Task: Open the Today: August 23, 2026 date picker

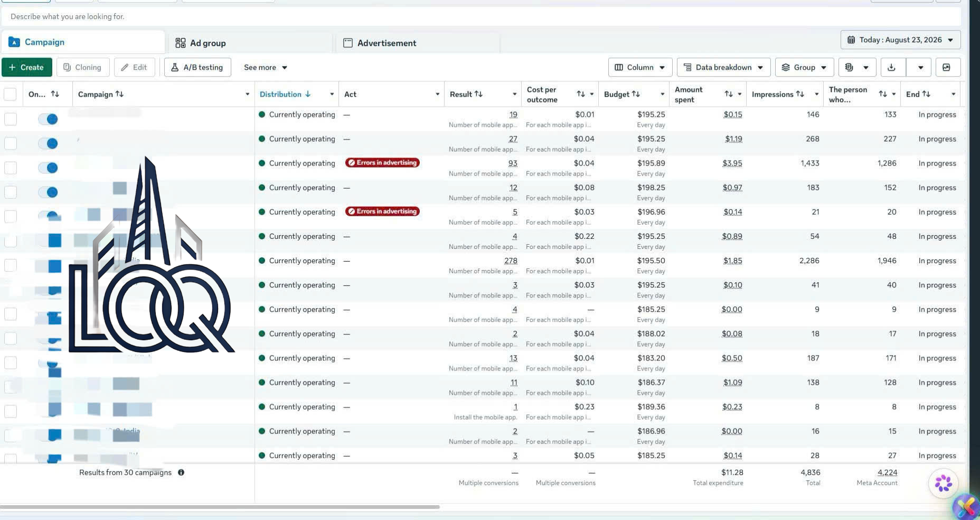Action: pos(900,40)
